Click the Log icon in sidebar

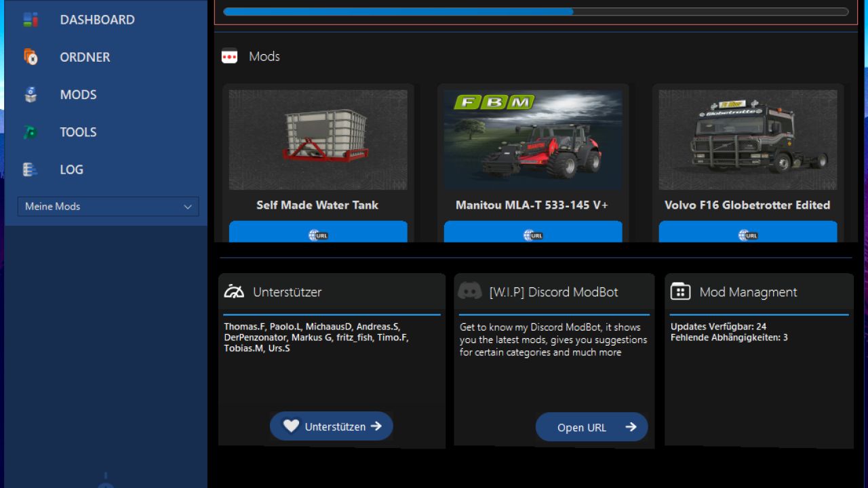tap(31, 169)
